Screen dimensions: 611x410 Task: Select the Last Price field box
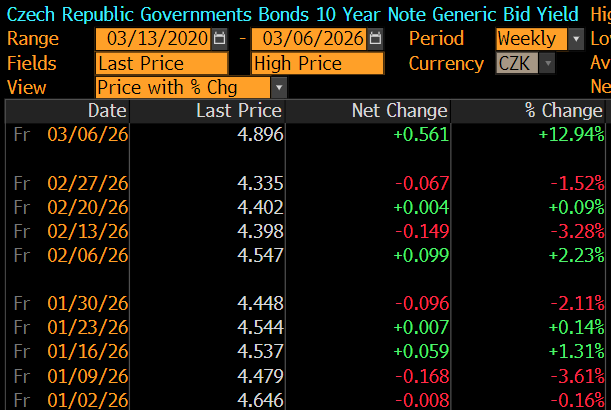coord(161,63)
